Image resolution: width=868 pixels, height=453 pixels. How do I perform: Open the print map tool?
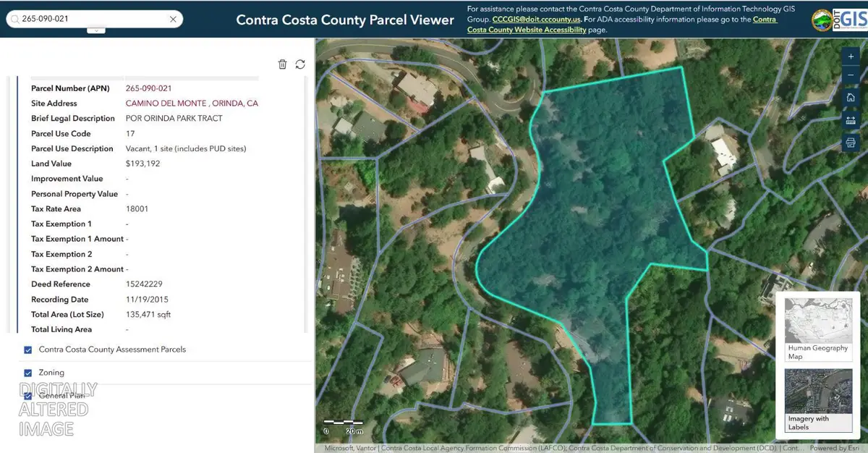point(851,143)
